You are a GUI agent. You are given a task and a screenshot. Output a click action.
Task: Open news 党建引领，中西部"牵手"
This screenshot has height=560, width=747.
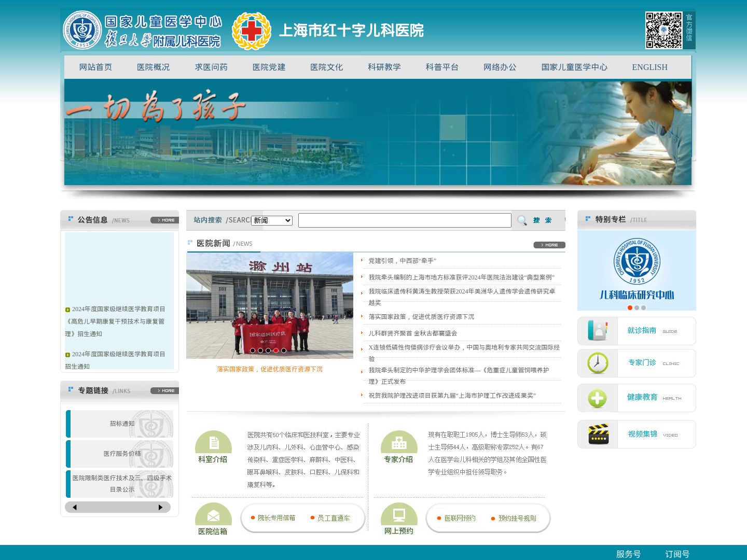point(403,261)
